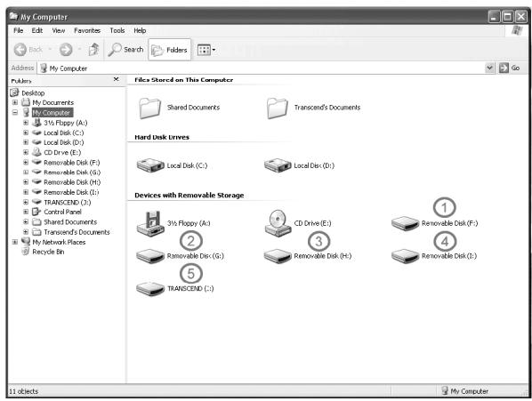Open the address bar dropdown arrow
Image resolution: width=532 pixels, height=401 pixels.
tap(489, 68)
